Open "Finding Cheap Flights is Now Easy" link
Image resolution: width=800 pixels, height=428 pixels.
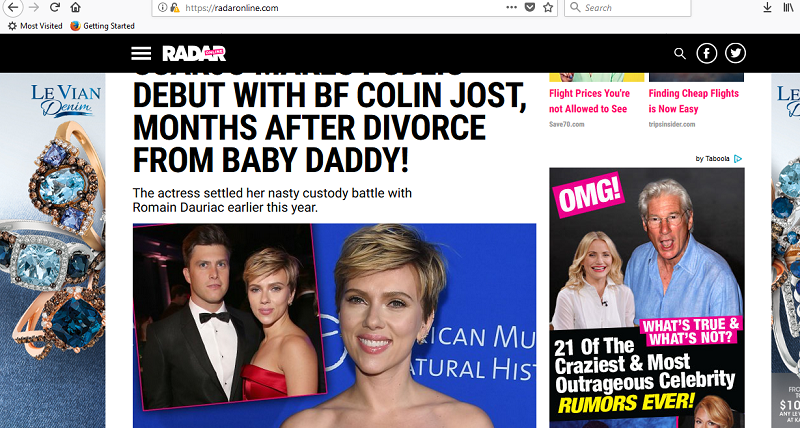pyautogui.click(x=694, y=101)
